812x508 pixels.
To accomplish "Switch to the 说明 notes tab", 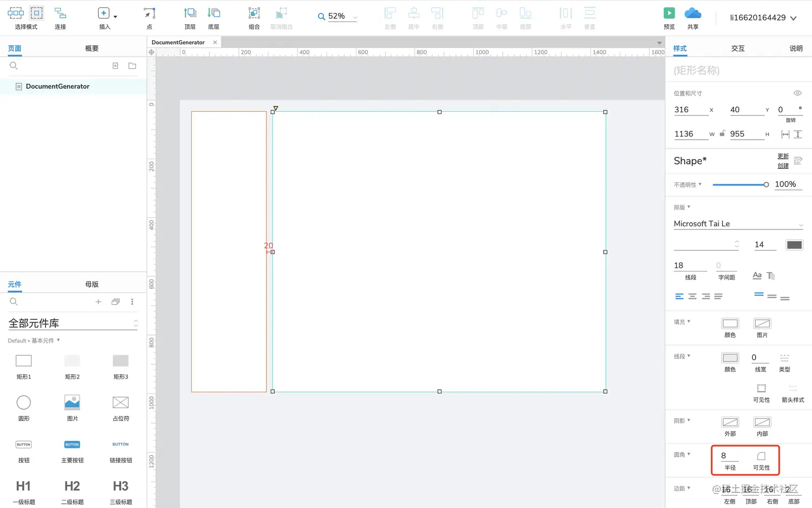I will click(x=796, y=48).
